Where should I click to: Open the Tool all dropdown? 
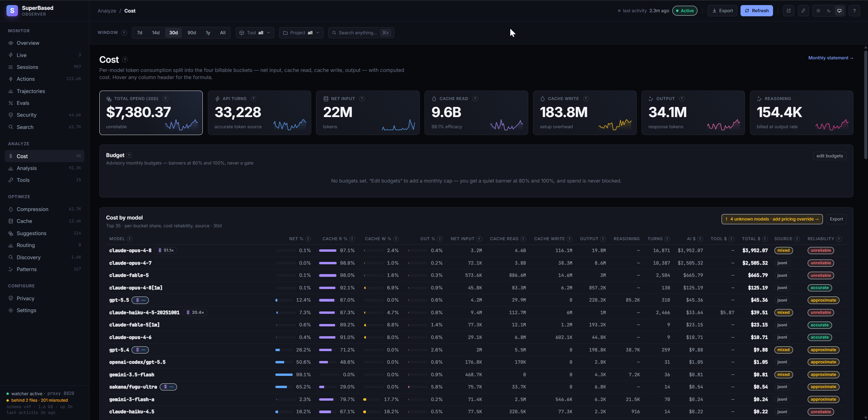pyautogui.click(x=255, y=33)
